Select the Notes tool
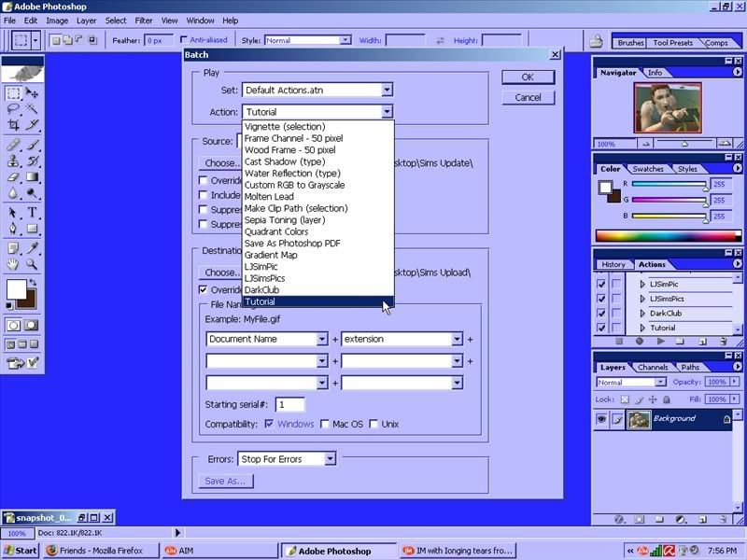Screen dimensions: 747x560 coord(13,248)
